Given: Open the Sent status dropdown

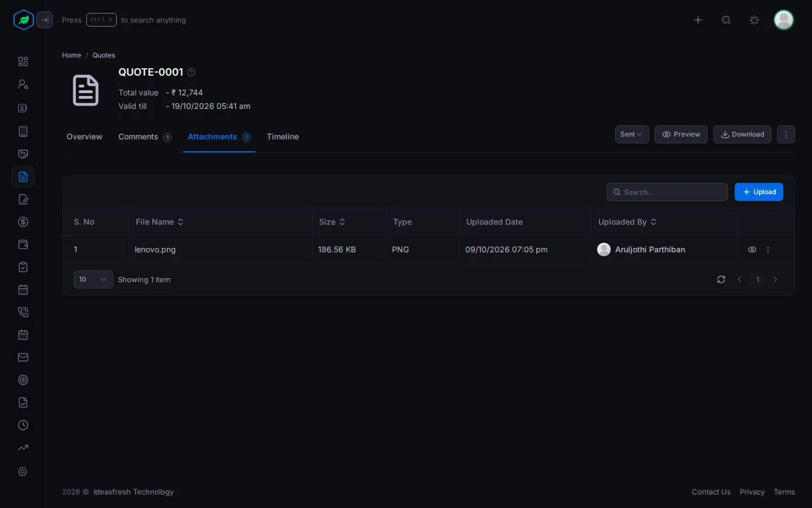Looking at the screenshot, I should click(x=632, y=134).
